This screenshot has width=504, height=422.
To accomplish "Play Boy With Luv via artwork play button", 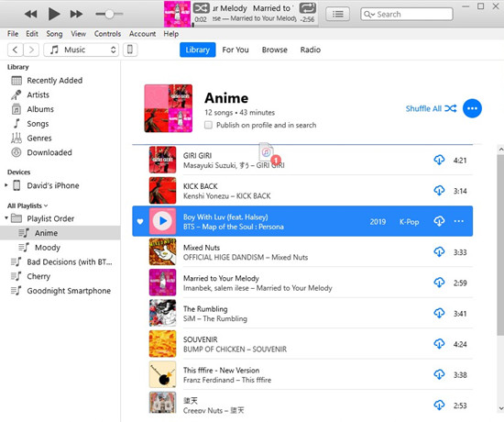I will pos(163,221).
